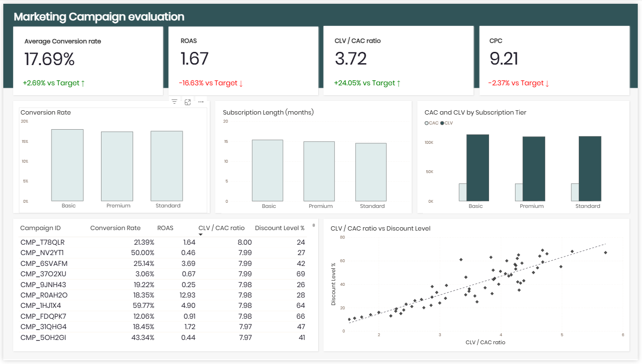Click the 50.00% conversion rate cell
This screenshot has height=364, width=642.
point(142,253)
